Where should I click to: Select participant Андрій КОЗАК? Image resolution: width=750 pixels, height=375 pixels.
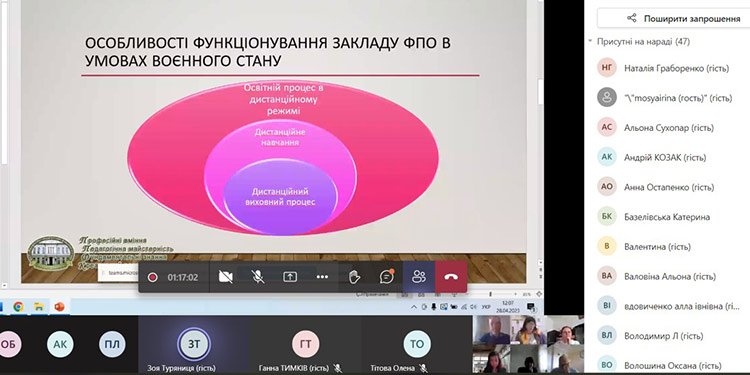click(665, 157)
